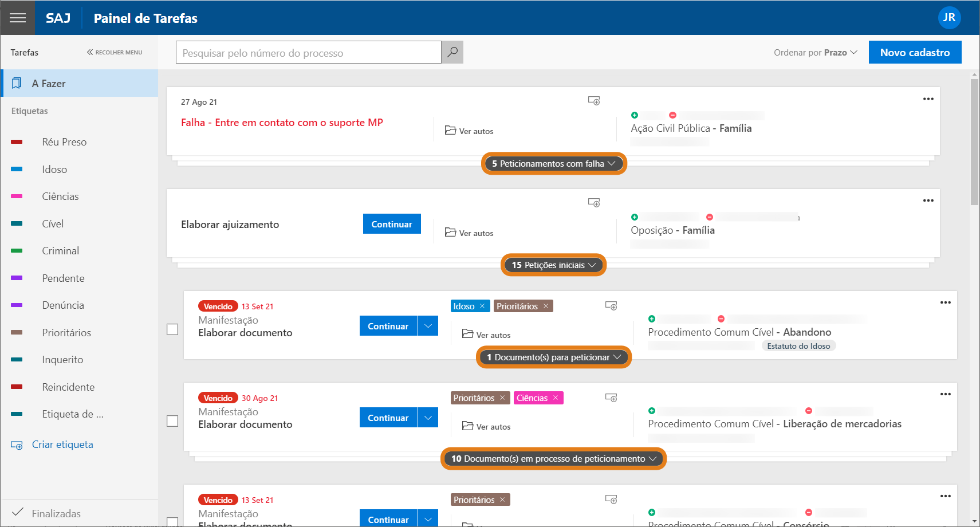Image resolution: width=980 pixels, height=527 pixels.
Task: Click add-tag icon on the Falha card
Action: point(594,101)
